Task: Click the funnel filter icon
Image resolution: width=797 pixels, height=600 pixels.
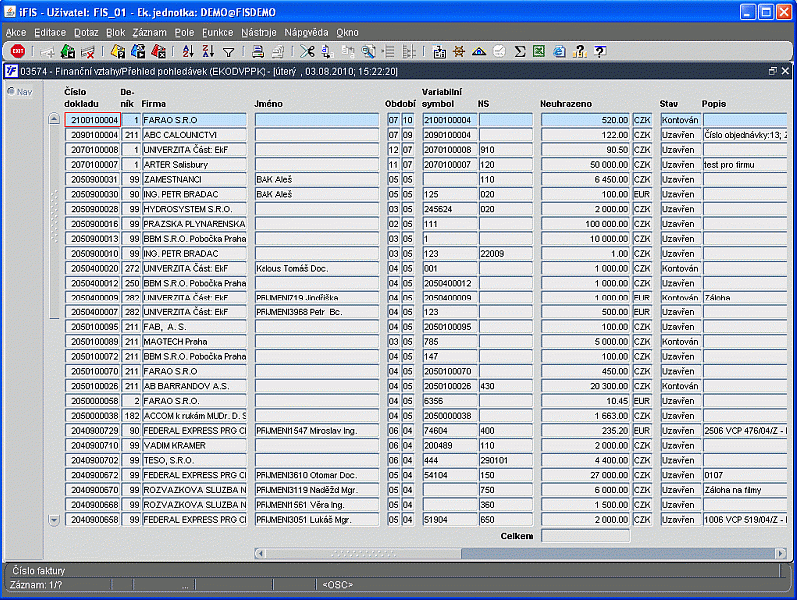Action: click(229, 51)
